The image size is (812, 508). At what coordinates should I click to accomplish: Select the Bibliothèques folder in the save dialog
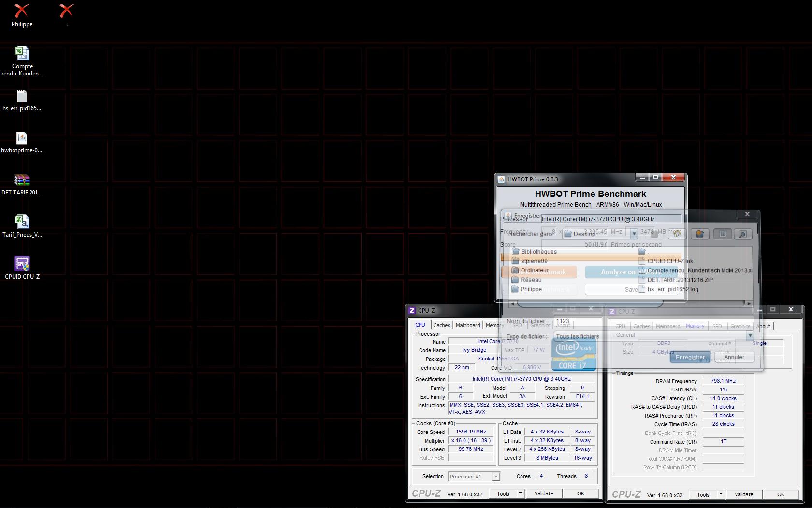(x=534, y=252)
